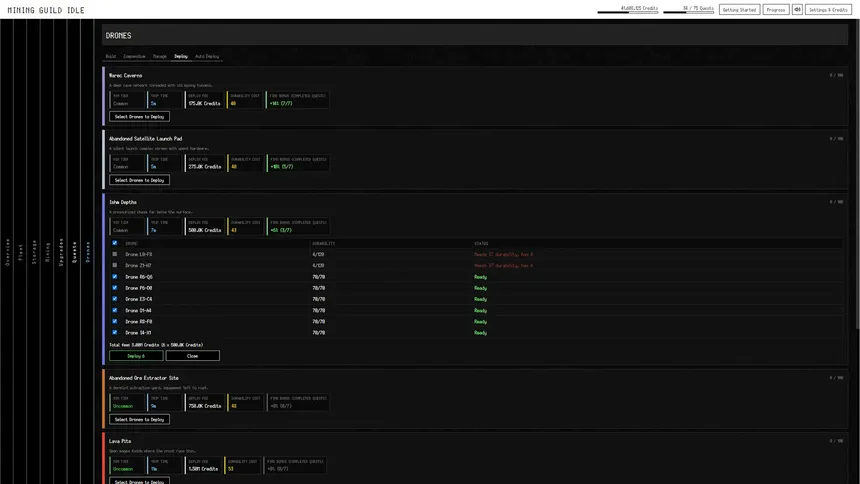
Task: Click the Lava Pits title
Action: [120, 441]
